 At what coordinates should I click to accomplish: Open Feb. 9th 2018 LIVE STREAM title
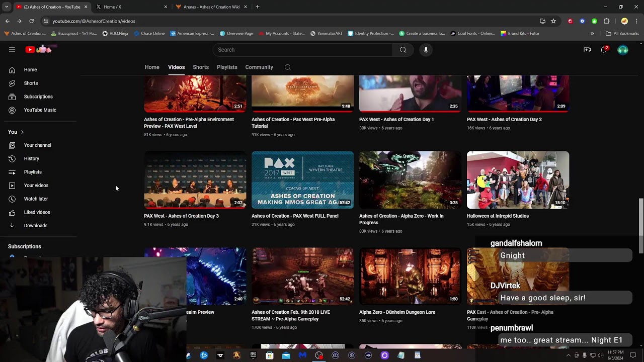291,315
